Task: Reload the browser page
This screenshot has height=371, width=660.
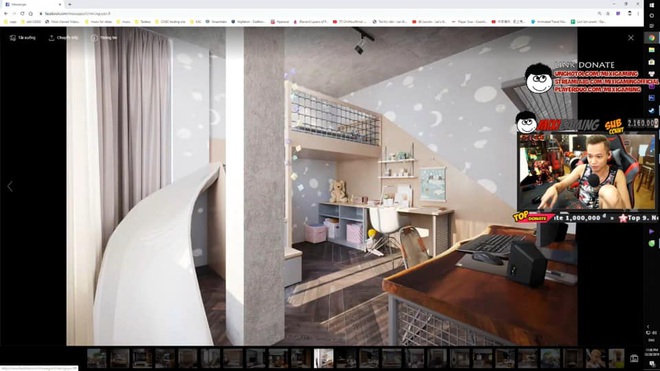Action: click(x=22, y=13)
